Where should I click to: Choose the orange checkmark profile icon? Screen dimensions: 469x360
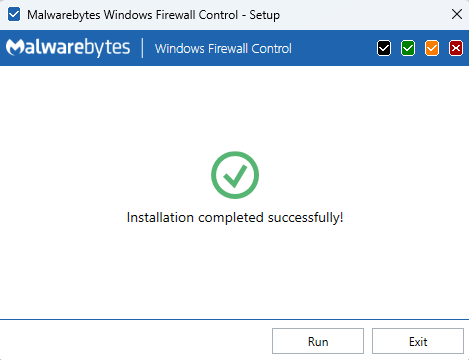[x=432, y=48]
